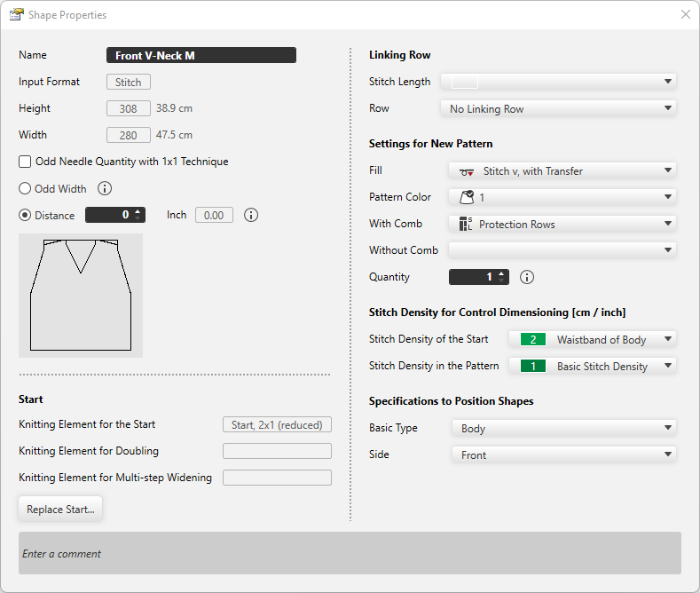
Task: Click the info icon next to Odd Width
Action: pyautogui.click(x=105, y=188)
